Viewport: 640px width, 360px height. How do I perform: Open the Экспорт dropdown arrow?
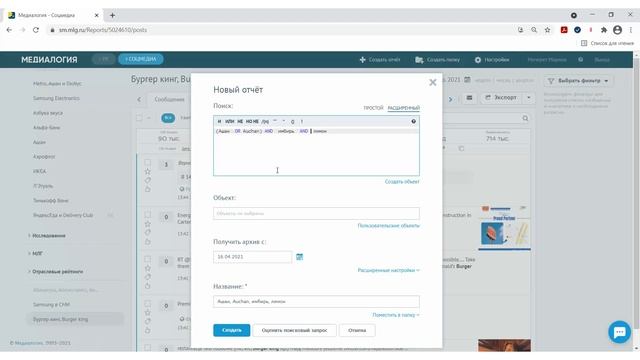[x=529, y=98]
